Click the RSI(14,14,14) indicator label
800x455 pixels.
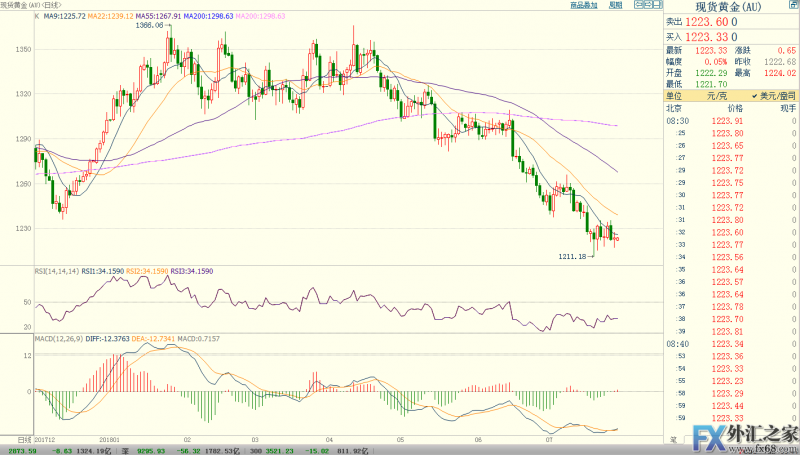pos(57,271)
